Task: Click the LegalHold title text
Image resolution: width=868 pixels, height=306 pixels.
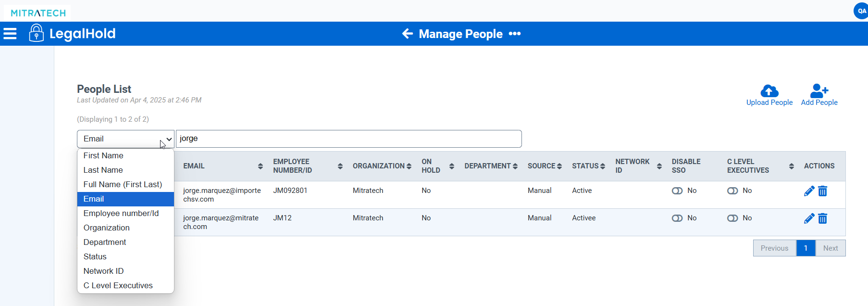Action: click(83, 33)
